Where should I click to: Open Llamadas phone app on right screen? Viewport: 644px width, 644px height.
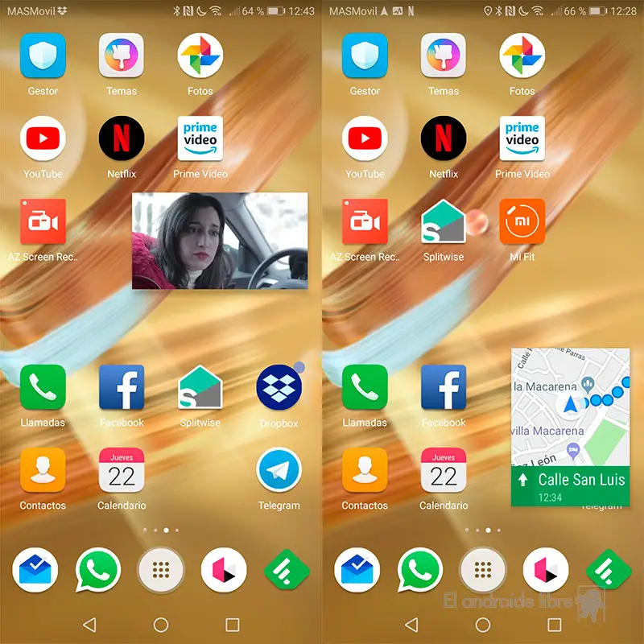click(365, 387)
